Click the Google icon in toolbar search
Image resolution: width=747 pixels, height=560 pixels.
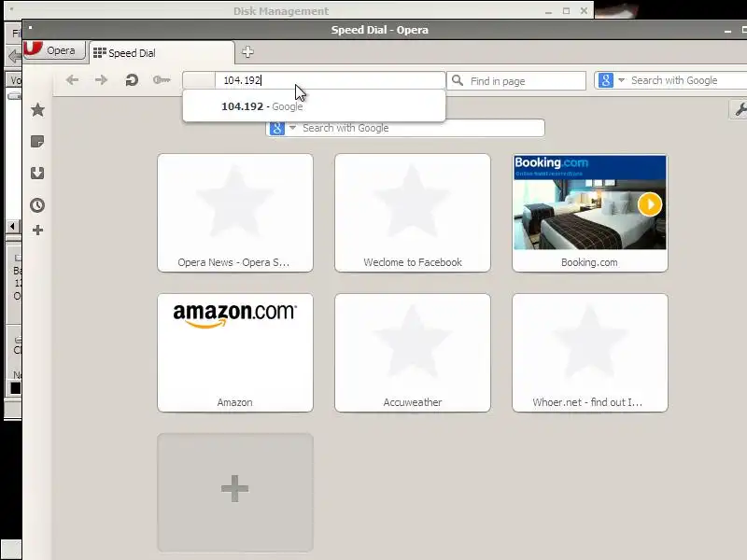pos(605,80)
